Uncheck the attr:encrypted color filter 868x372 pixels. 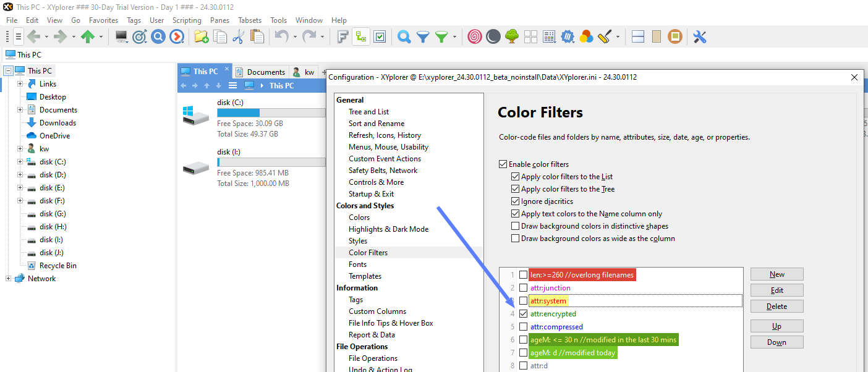coord(523,313)
